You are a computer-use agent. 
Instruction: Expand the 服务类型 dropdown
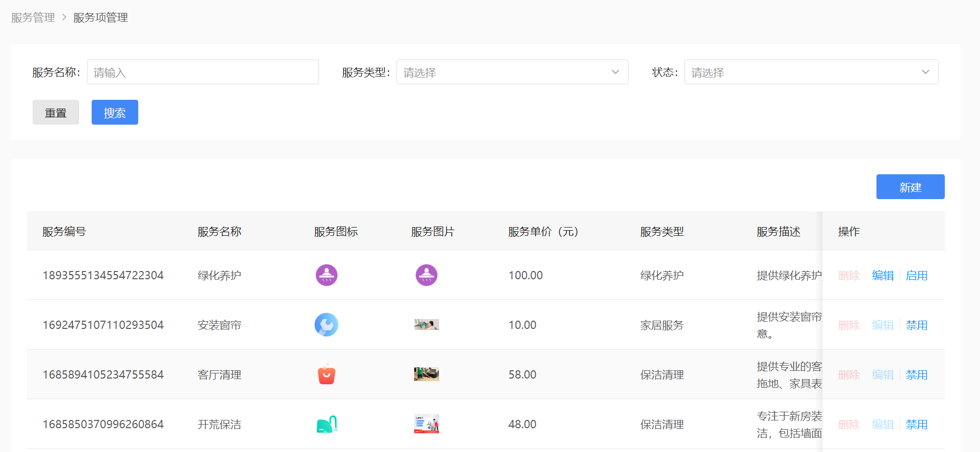coord(512,72)
